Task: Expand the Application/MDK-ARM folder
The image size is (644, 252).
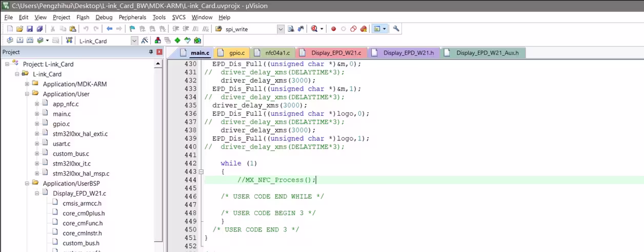Action: click(x=27, y=84)
